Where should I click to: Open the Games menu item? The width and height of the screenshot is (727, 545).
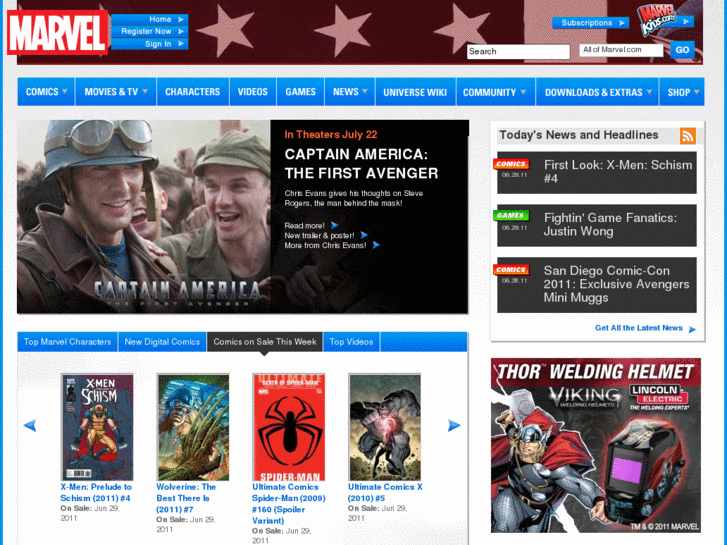tap(300, 92)
